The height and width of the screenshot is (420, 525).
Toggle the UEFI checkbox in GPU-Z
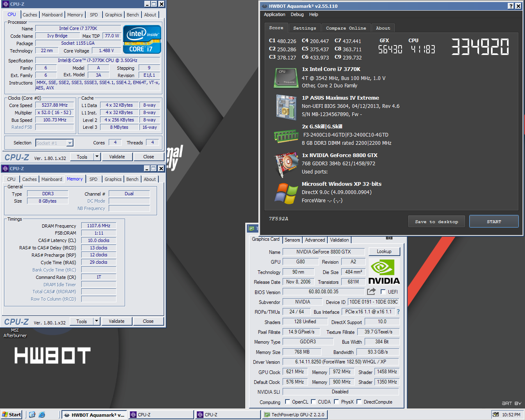tap(383, 292)
